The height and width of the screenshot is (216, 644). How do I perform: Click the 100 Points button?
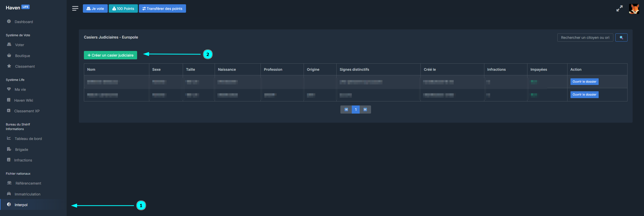tap(123, 9)
